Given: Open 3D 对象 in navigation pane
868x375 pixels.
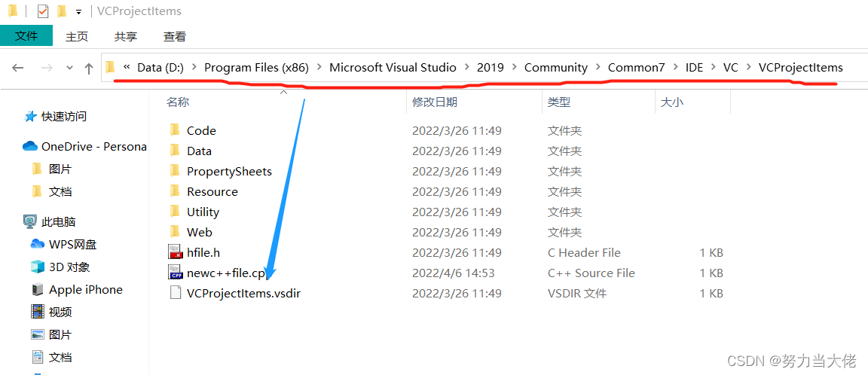Looking at the screenshot, I should click(x=69, y=267).
